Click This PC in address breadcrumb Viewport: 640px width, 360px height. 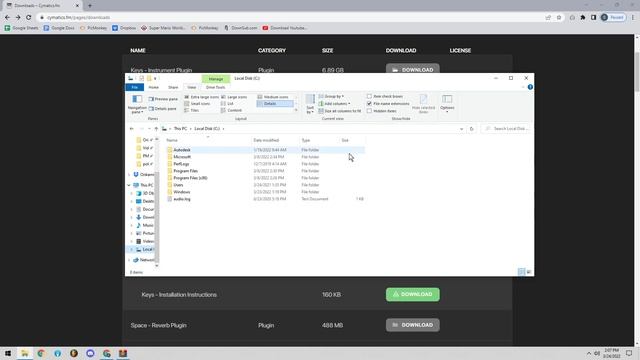pyautogui.click(x=180, y=129)
